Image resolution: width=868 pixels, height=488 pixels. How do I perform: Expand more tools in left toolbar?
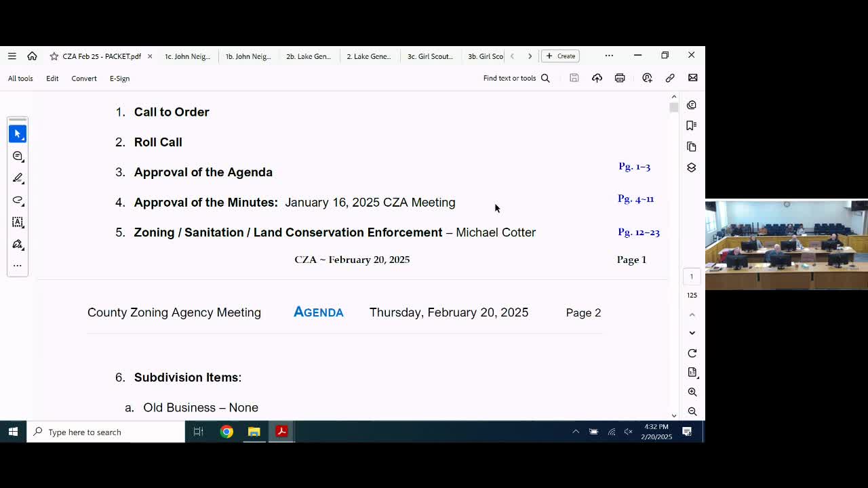click(18, 266)
